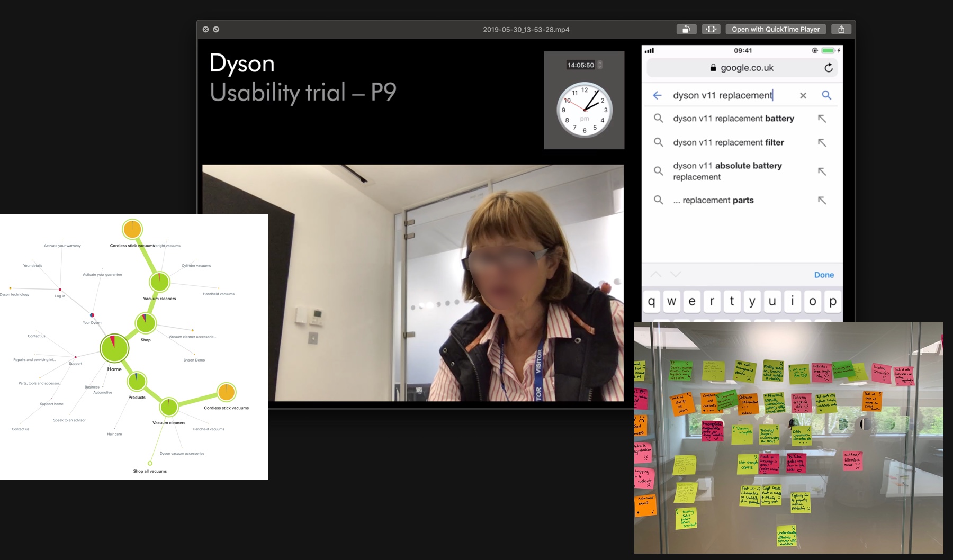This screenshot has height=560, width=953.
Task: Select suggestion replacement parts
Action: (x=713, y=200)
